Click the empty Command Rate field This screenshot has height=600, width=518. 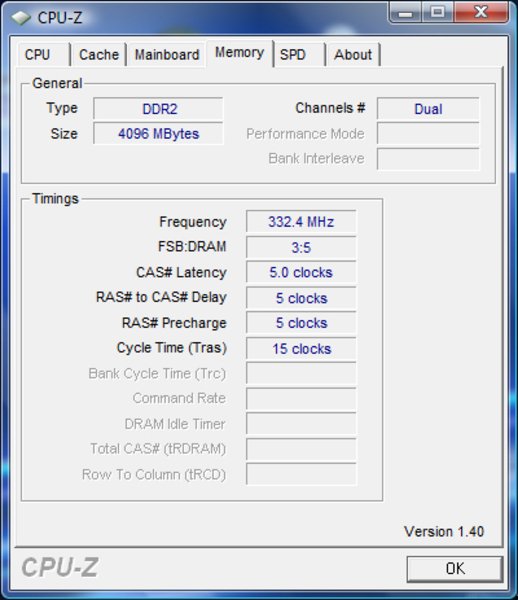point(301,399)
